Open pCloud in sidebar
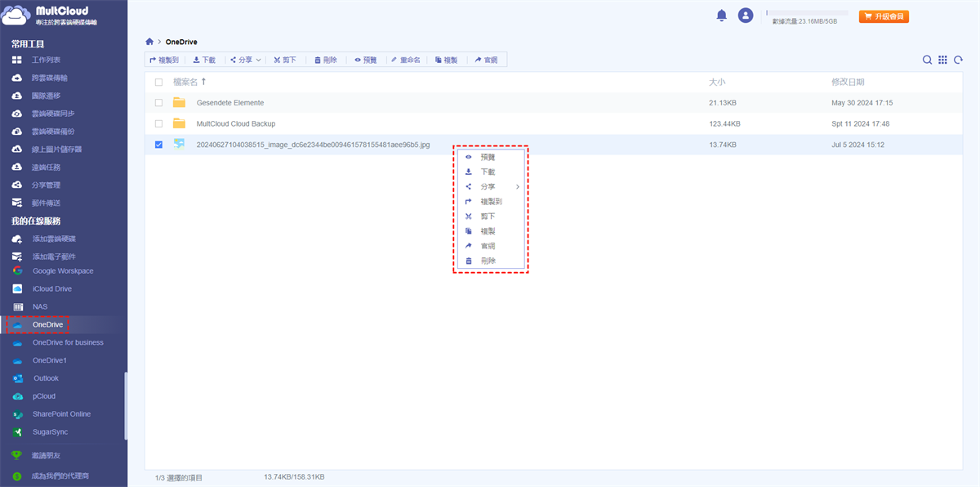980x487 pixels. [44, 396]
